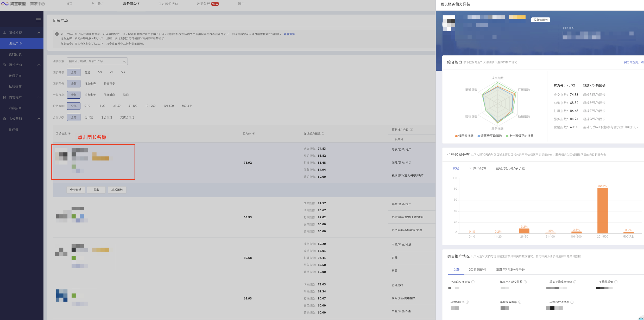644x320 pixels.
Task: Select price range 51-100 filter
Action: tap(133, 106)
